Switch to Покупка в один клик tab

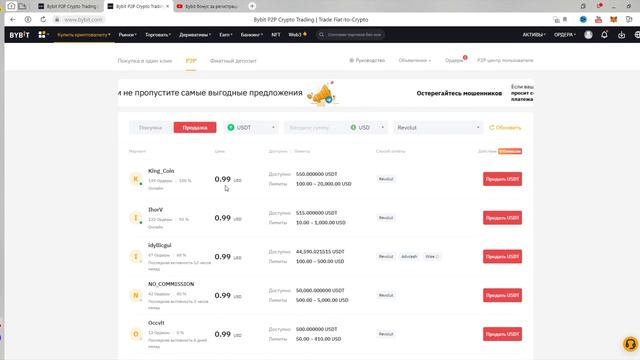(x=145, y=61)
